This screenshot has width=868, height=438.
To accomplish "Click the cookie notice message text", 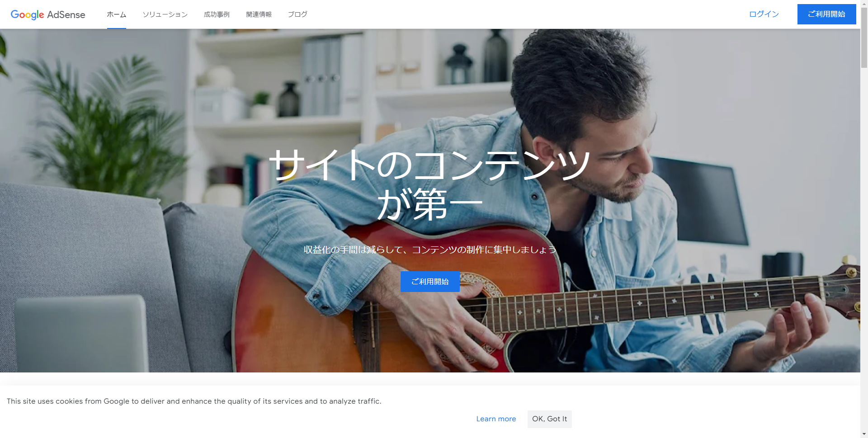I will (x=194, y=401).
